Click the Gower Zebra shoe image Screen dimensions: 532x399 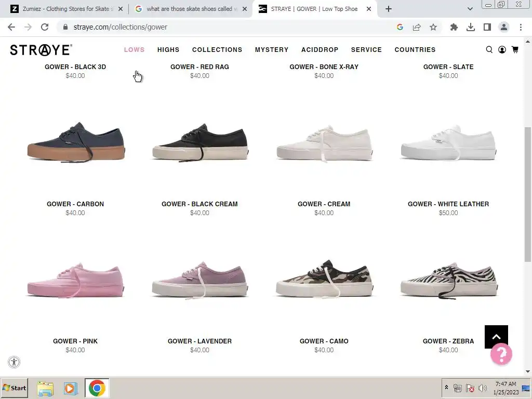click(x=449, y=280)
